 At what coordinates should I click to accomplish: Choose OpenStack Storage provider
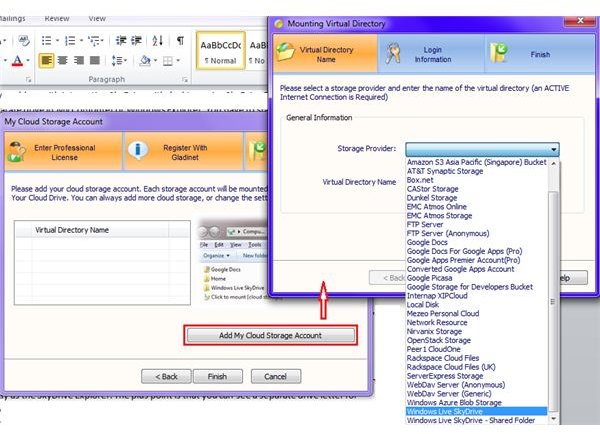(476, 340)
